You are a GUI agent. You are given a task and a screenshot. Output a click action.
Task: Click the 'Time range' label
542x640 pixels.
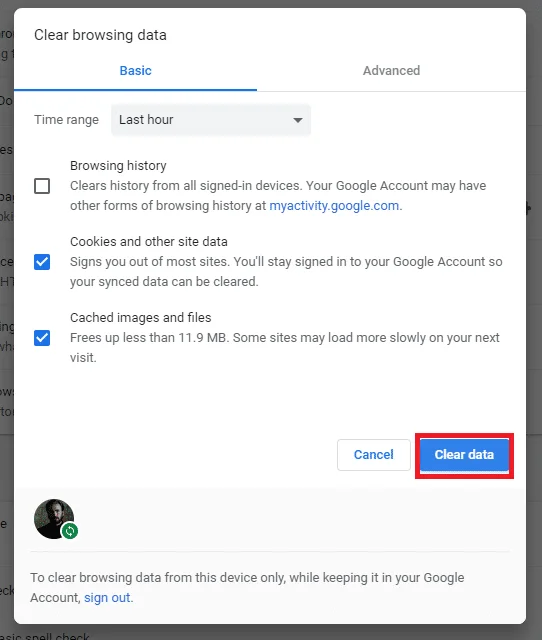click(x=67, y=120)
